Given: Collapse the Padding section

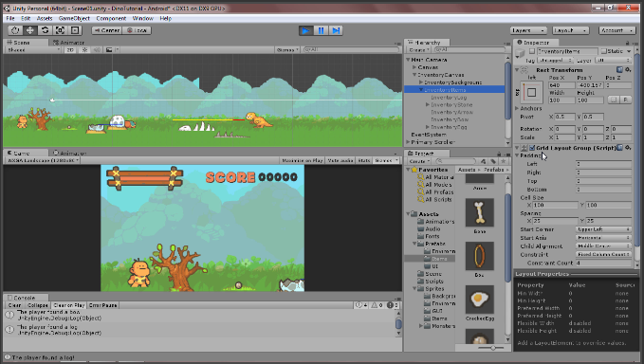Looking at the screenshot, I should 517,155.
